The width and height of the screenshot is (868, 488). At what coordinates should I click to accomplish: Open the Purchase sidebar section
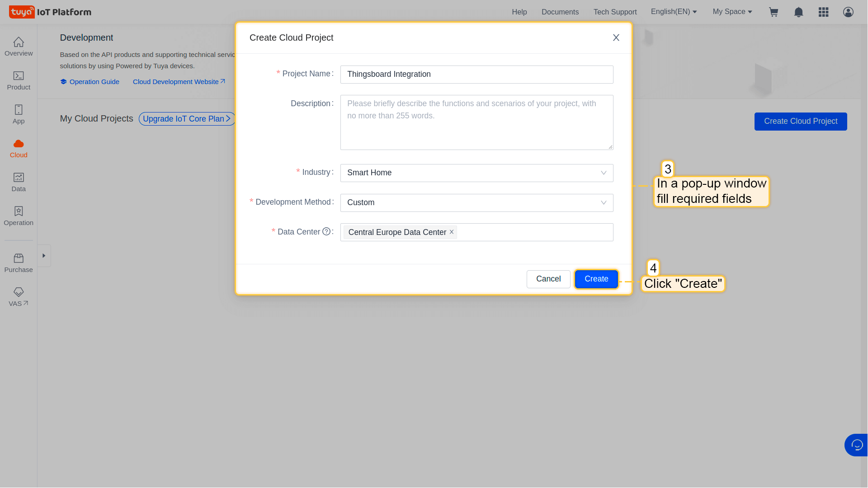tap(19, 263)
